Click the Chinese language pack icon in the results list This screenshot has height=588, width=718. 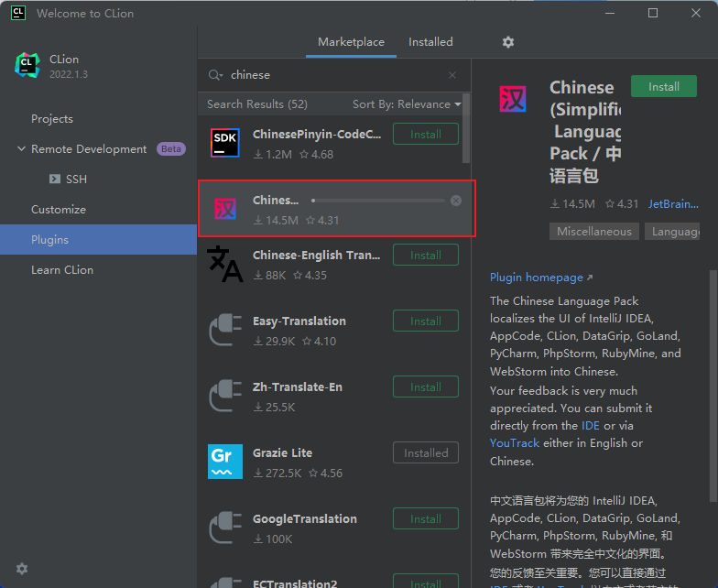[225, 209]
